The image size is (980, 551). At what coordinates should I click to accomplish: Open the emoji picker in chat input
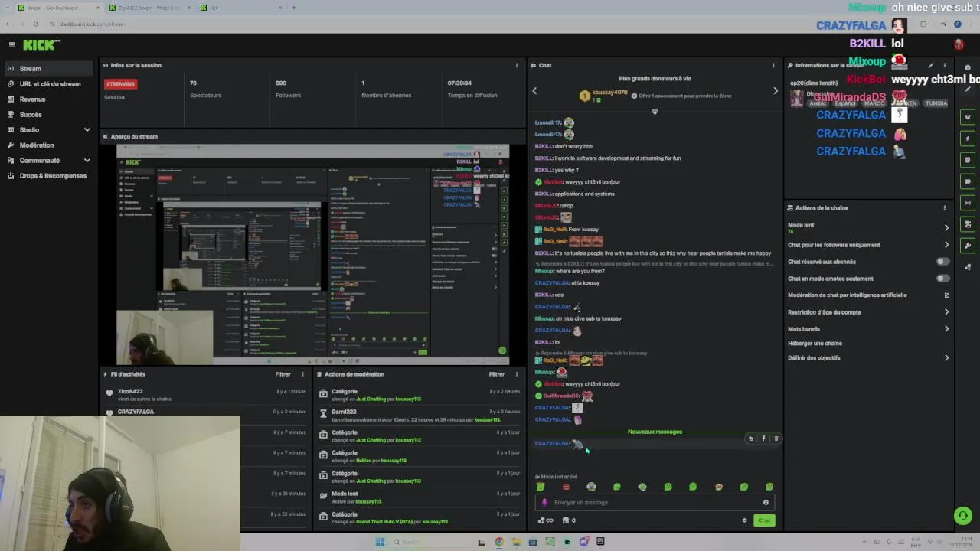pyautogui.click(x=766, y=503)
